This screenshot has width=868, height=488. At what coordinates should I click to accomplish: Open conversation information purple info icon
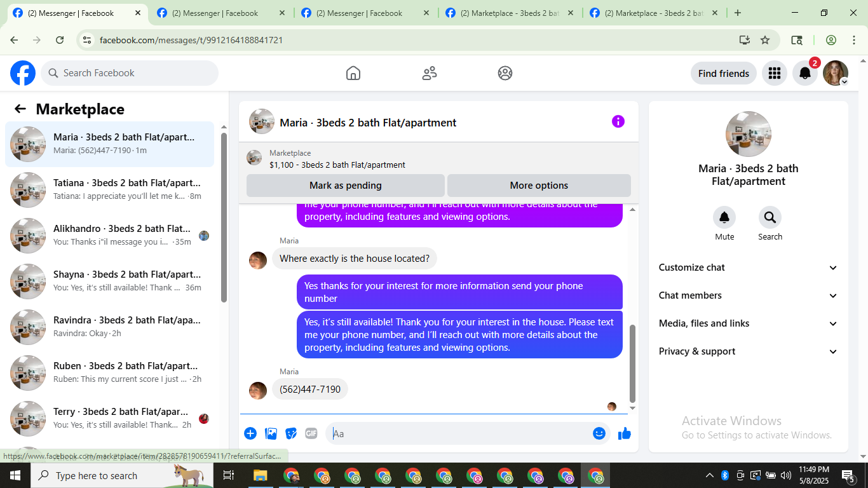[x=618, y=121]
